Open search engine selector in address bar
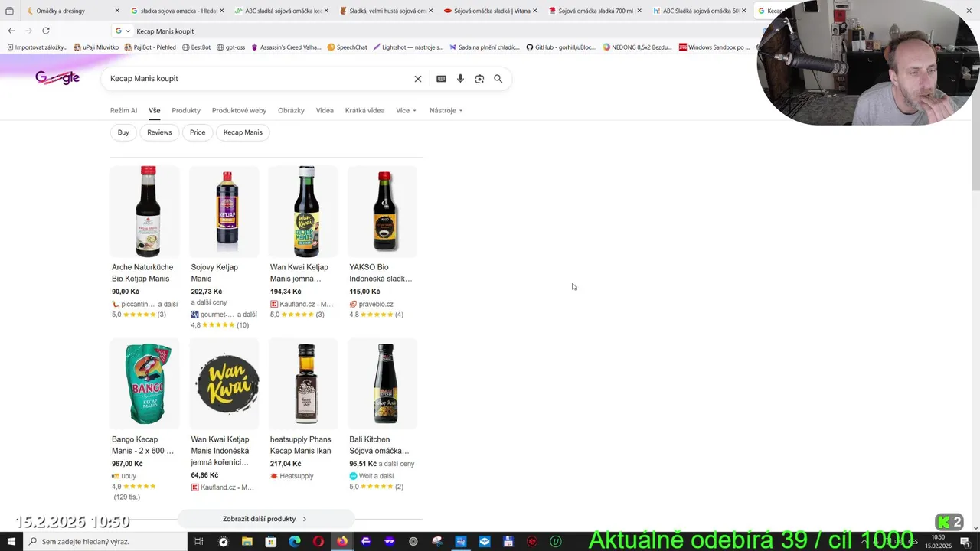The height and width of the screenshot is (551, 980). coord(122,31)
